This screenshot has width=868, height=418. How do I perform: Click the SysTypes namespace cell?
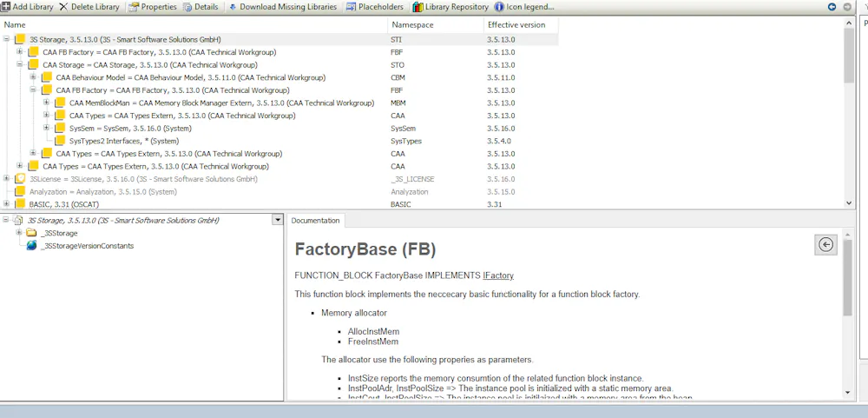click(x=406, y=141)
